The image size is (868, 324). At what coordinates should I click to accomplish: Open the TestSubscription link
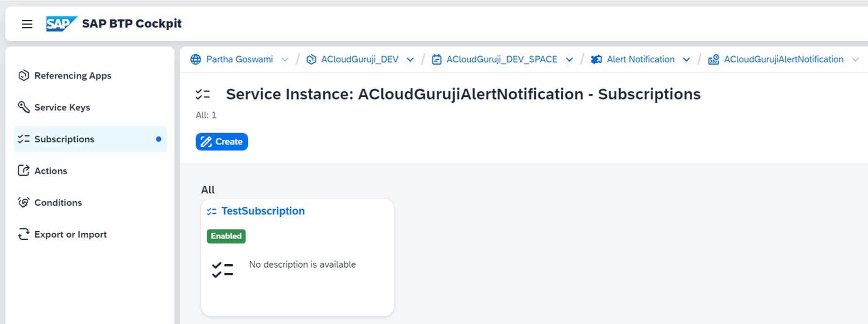click(263, 211)
